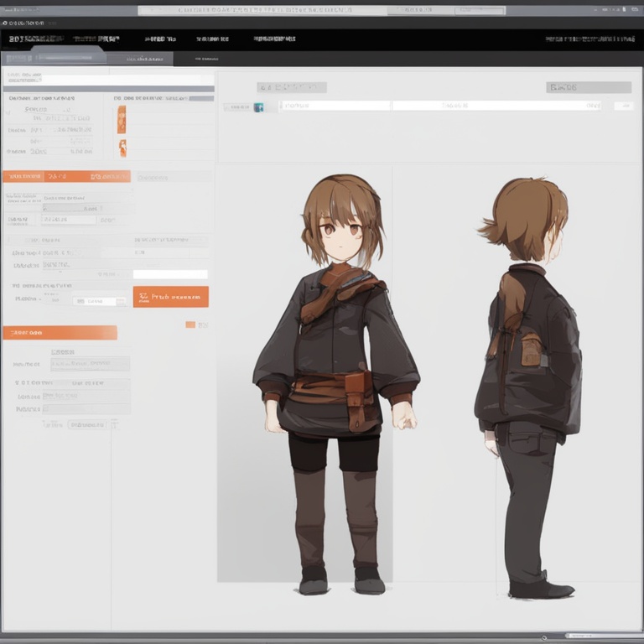Click the small orange swatch below the orange button
644x644 pixels.
click(x=190, y=325)
